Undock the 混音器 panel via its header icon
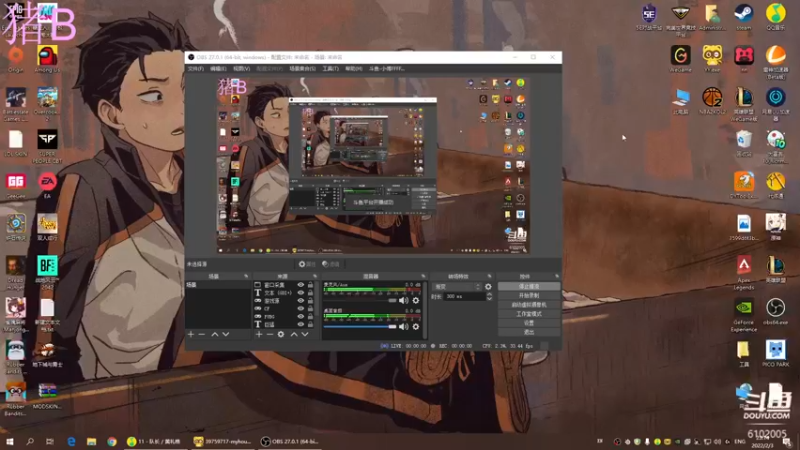 (423, 277)
